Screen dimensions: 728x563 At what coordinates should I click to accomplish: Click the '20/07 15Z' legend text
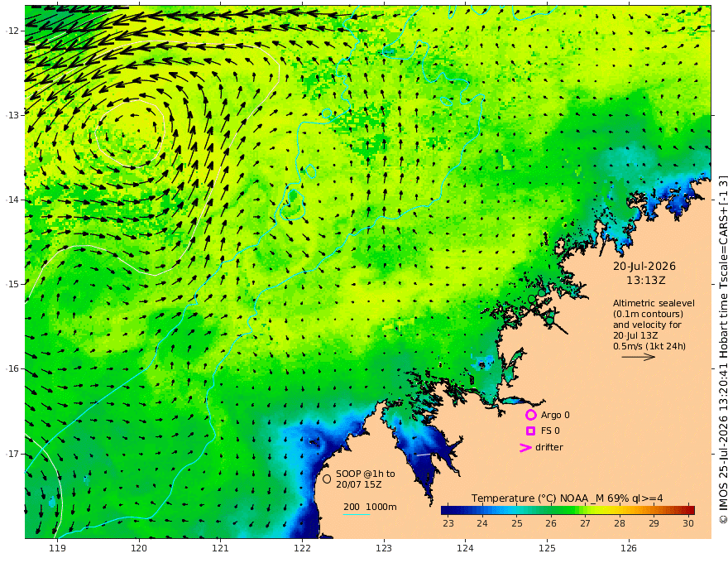[x=359, y=484]
